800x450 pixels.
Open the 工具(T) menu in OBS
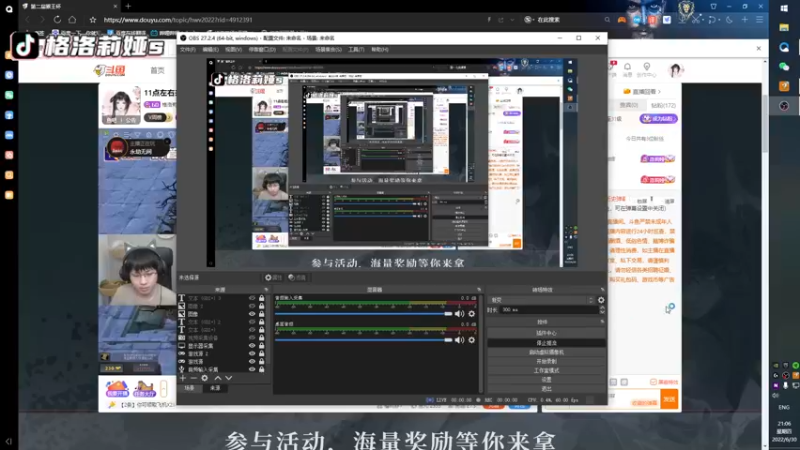click(x=356, y=49)
